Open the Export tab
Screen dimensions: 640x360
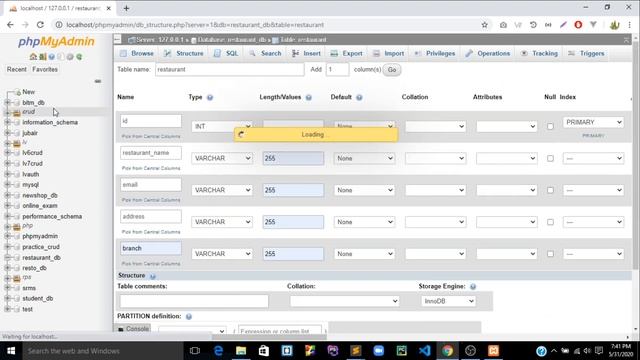(x=346, y=53)
